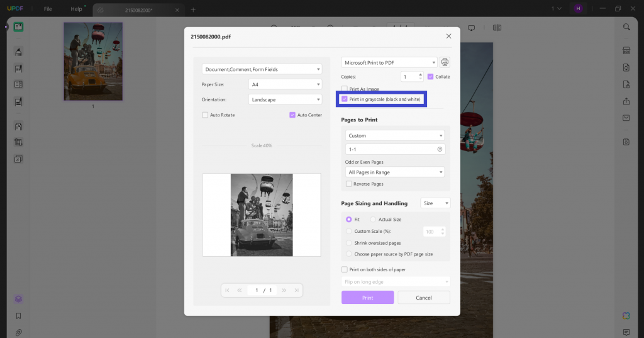Show the Layers panel icon

(x=18, y=299)
